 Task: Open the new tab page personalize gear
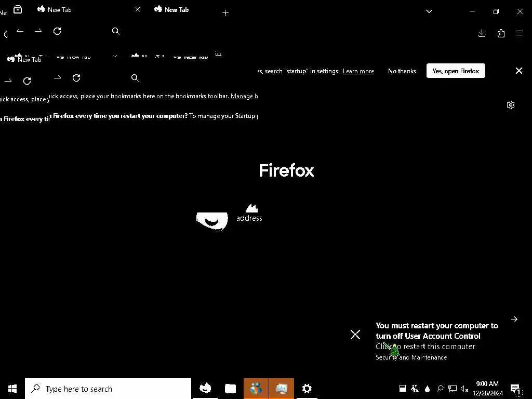click(511, 105)
